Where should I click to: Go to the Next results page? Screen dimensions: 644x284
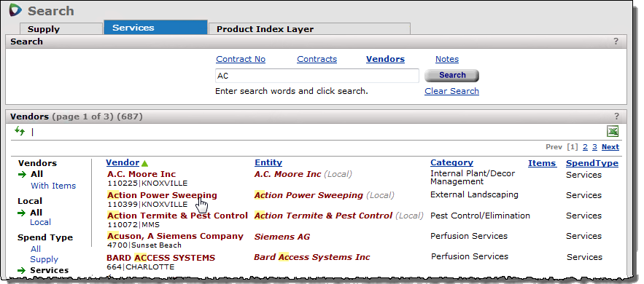coord(610,146)
